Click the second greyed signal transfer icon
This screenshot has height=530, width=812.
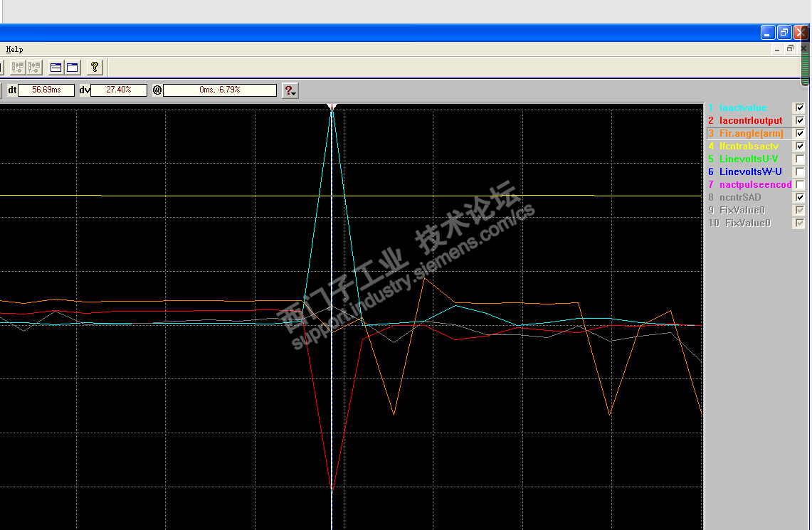tap(34, 68)
